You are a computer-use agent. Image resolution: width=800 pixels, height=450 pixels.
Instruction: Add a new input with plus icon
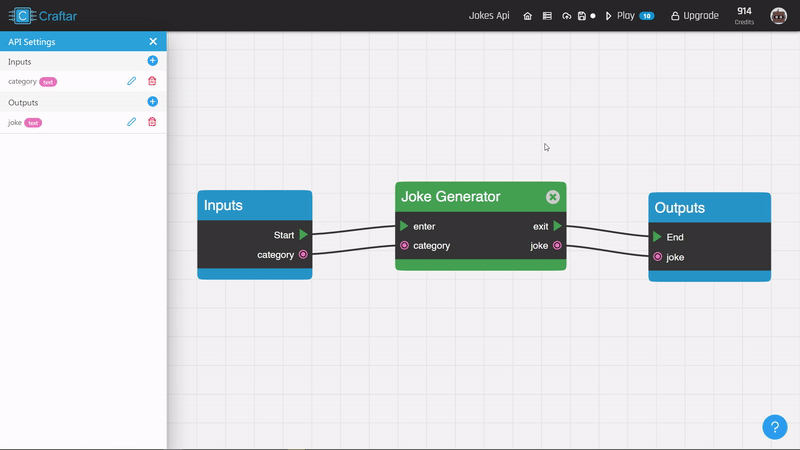152,61
